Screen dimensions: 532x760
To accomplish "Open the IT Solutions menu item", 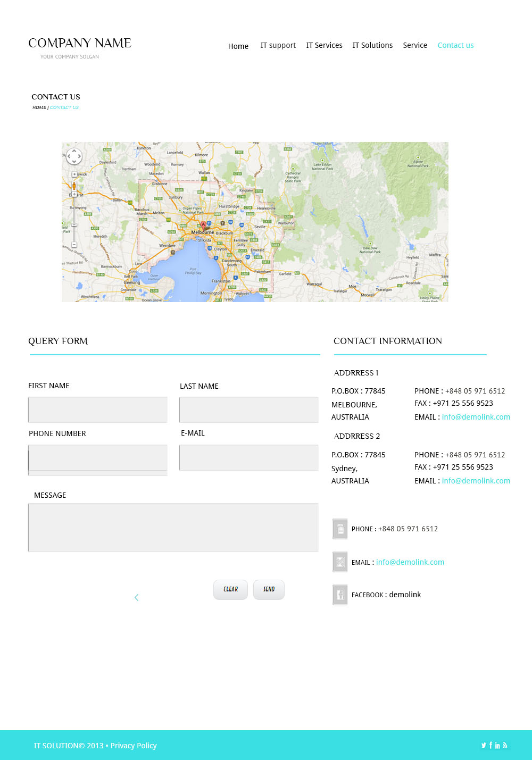I will point(372,45).
